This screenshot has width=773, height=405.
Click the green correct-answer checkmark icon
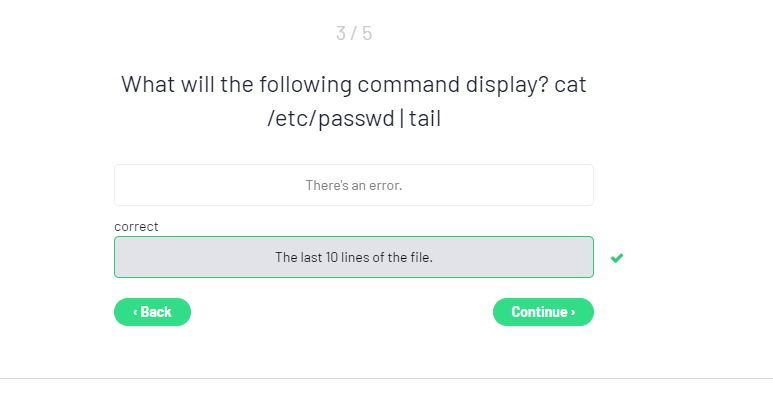(617, 258)
